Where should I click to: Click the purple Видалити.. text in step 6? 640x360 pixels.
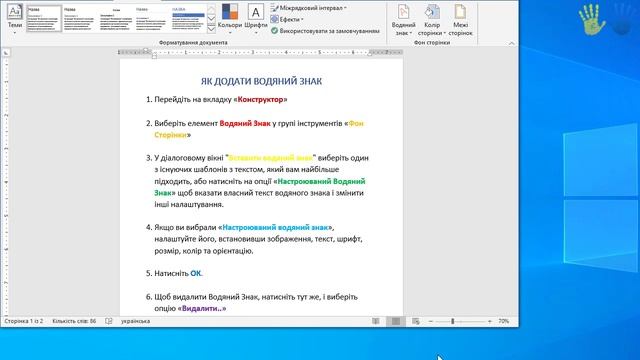(x=202, y=309)
